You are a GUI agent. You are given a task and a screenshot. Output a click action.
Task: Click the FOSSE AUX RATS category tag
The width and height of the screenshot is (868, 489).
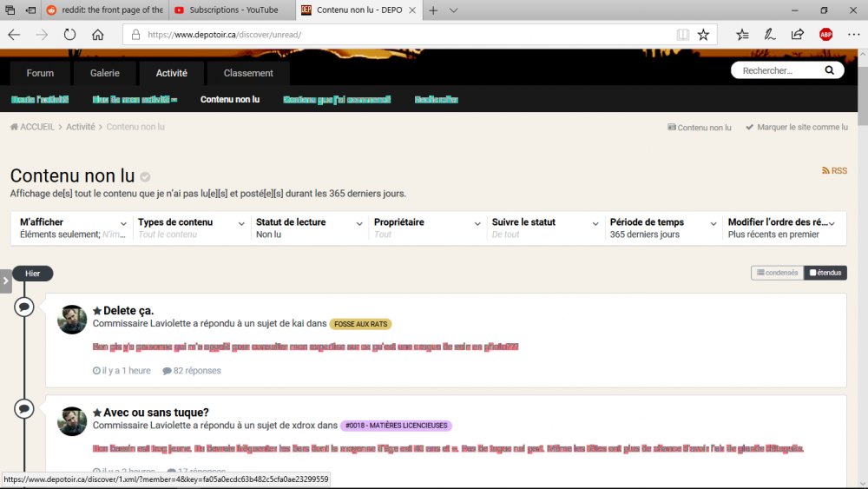[x=360, y=324]
